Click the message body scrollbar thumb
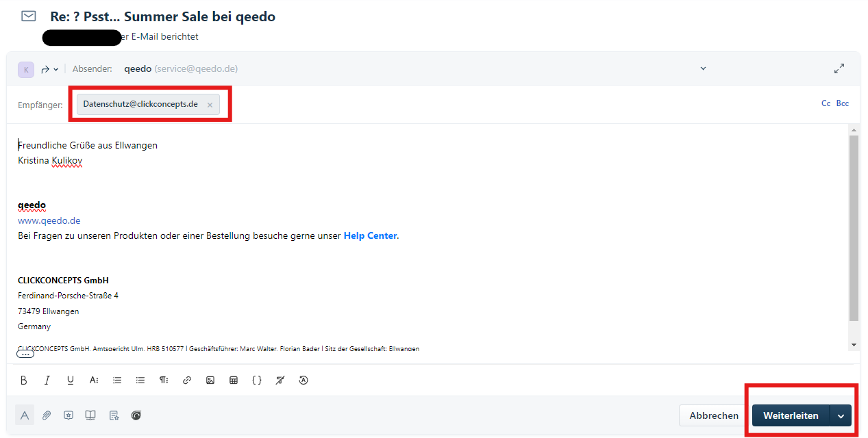The width and height of the screenshot is (868, 438). tap(854, 228)
